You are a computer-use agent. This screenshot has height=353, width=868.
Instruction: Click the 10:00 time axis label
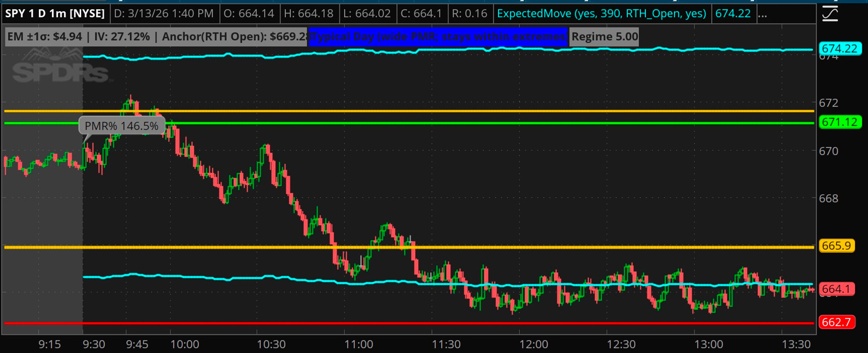[x=184, y=345]
